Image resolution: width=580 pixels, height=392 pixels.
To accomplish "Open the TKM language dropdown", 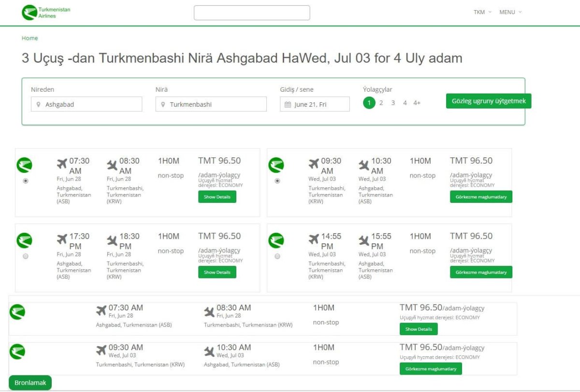I will coord(482,12).
